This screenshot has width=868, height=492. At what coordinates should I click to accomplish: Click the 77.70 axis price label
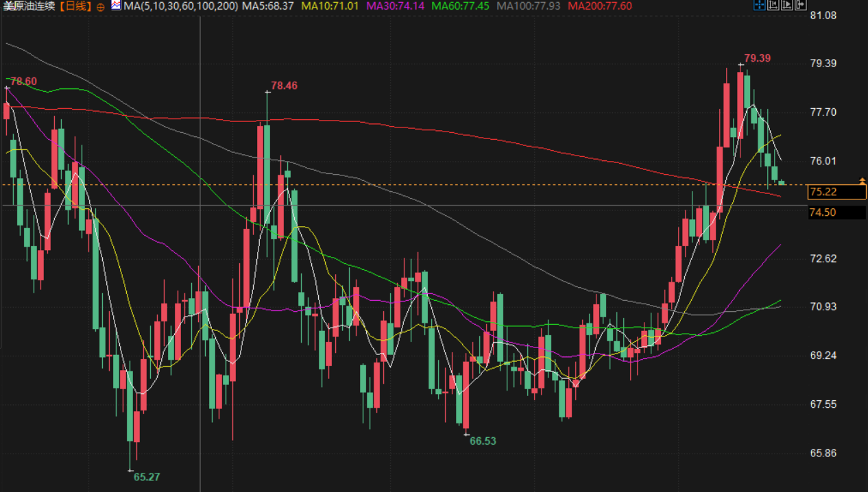823,112
